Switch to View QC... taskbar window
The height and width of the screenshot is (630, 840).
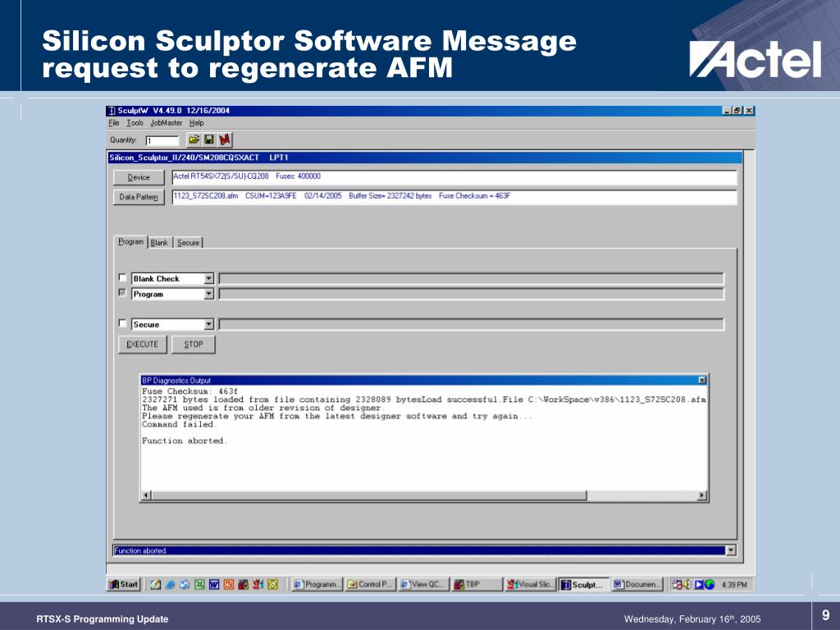point(424,584)
